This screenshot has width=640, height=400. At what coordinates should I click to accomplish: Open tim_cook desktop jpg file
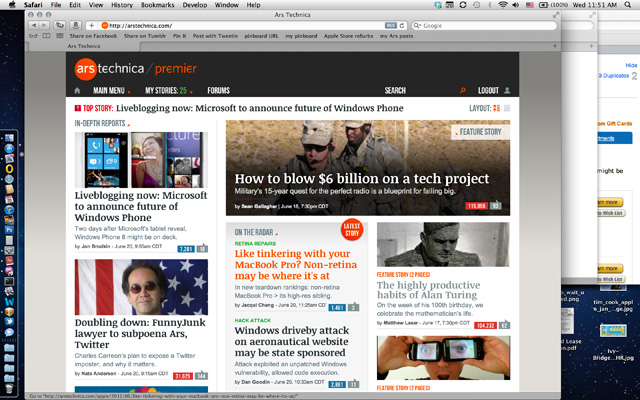point(613,306)
